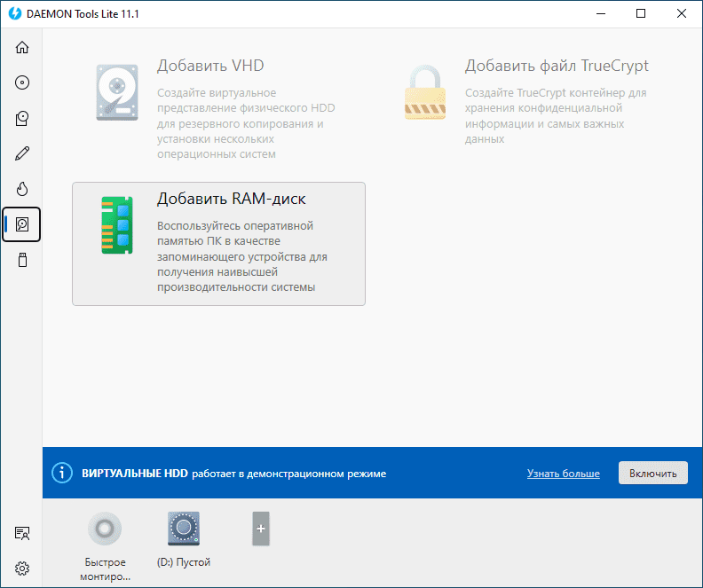
Task: Click the VHD description text
Action: coord(246,123)
